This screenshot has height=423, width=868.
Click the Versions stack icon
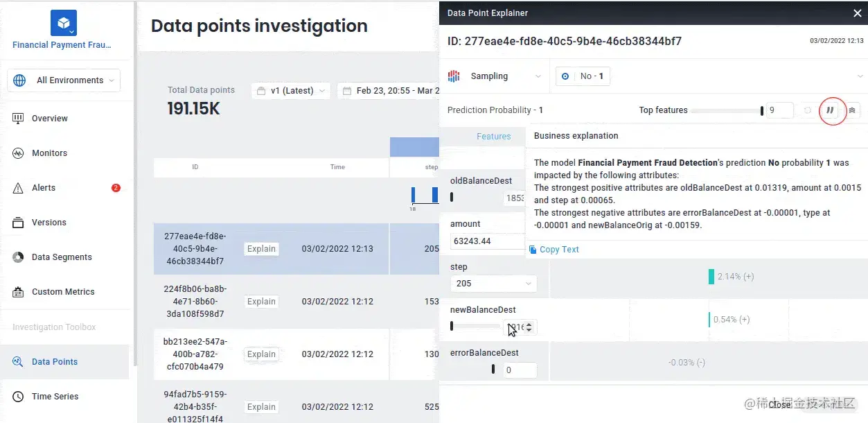pos(19,223)
